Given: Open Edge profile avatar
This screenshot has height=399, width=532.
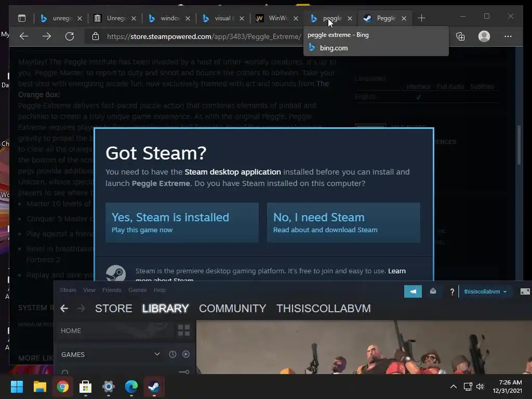Looking at the screenshot, I should tap(484, 36).
